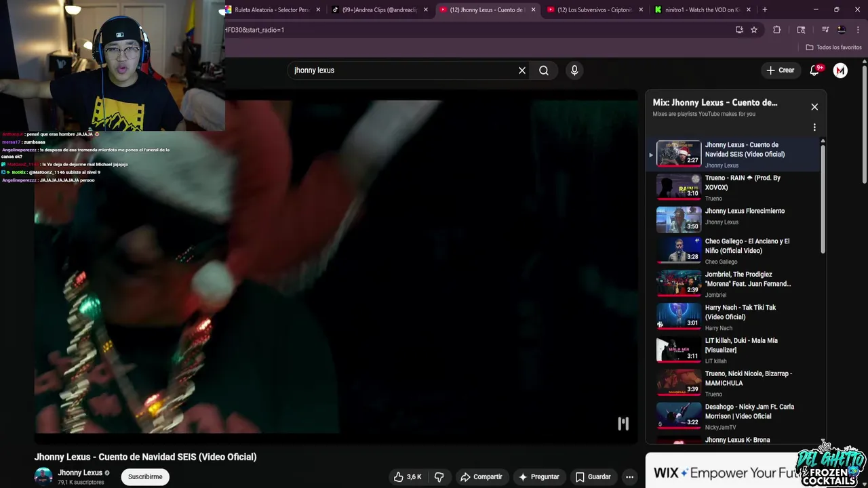Play Jombriel Morena playlist item
The width and height of the screenshot is (868, 488).
(736, 284)
